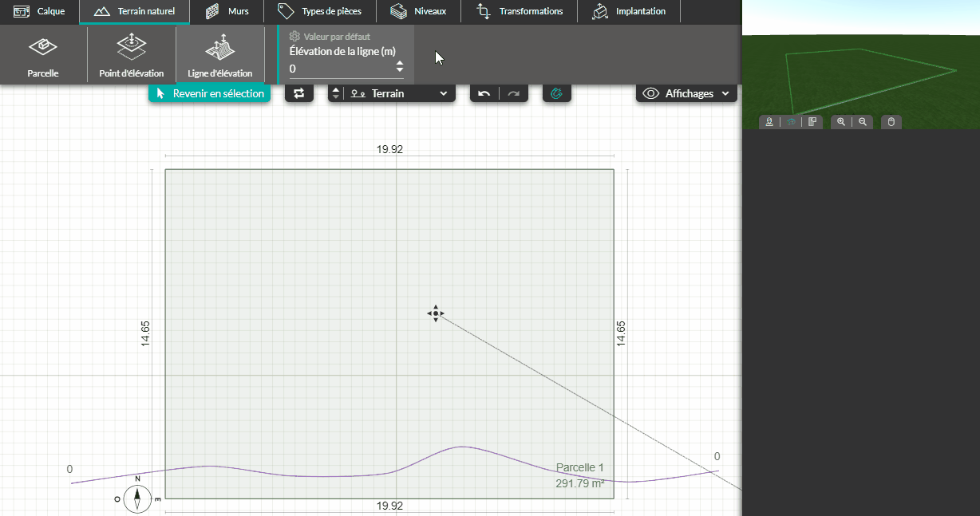Focus the Élévation de la ligne input field
980x516 pixels.
pyautogui.click(x=342, y=69)
